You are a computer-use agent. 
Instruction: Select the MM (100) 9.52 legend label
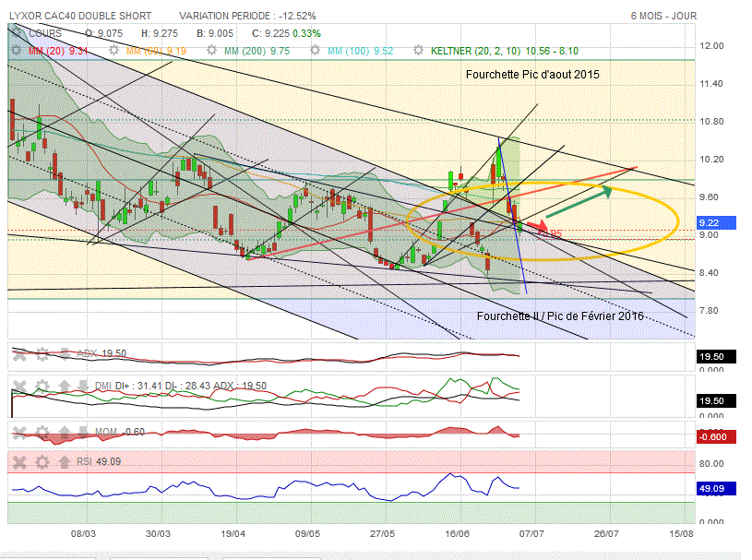(x=360, y=51)
